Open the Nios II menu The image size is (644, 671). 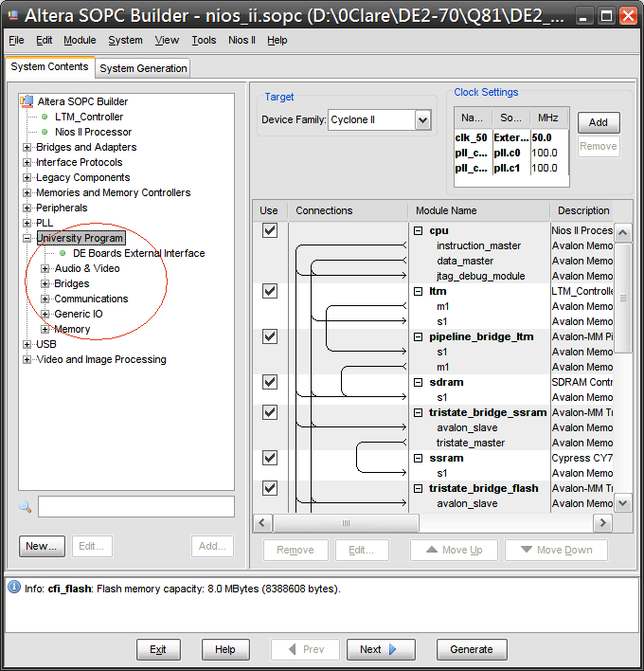pyautogui.click(x=241, y=40)
